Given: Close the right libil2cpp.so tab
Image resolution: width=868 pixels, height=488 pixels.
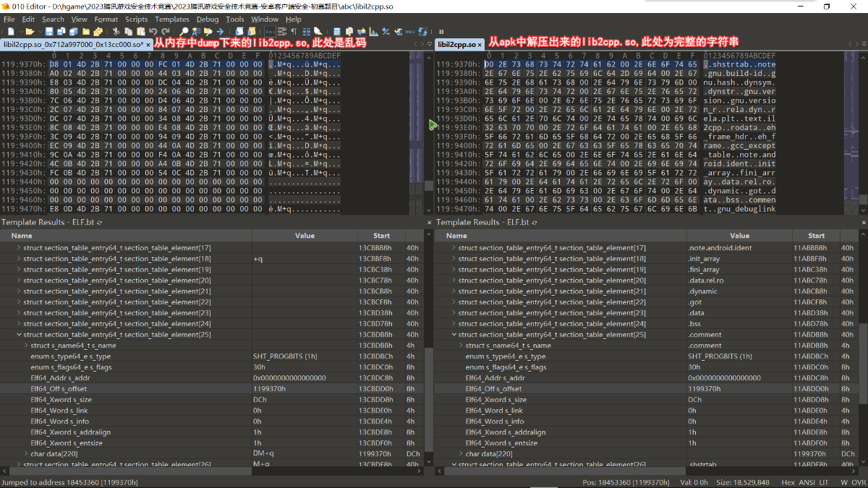Looking at the screenshot, I should click(x=481, y=44).
